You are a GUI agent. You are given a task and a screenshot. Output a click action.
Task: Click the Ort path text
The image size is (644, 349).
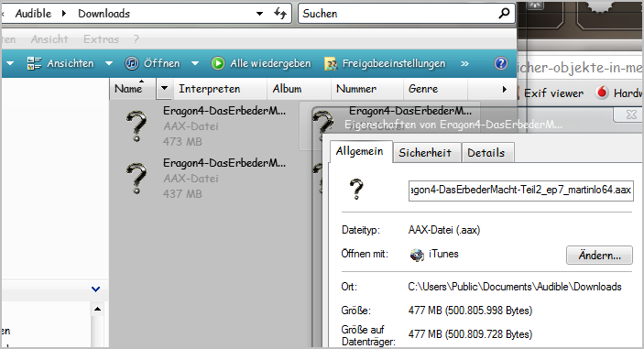[x=515, y=287]
